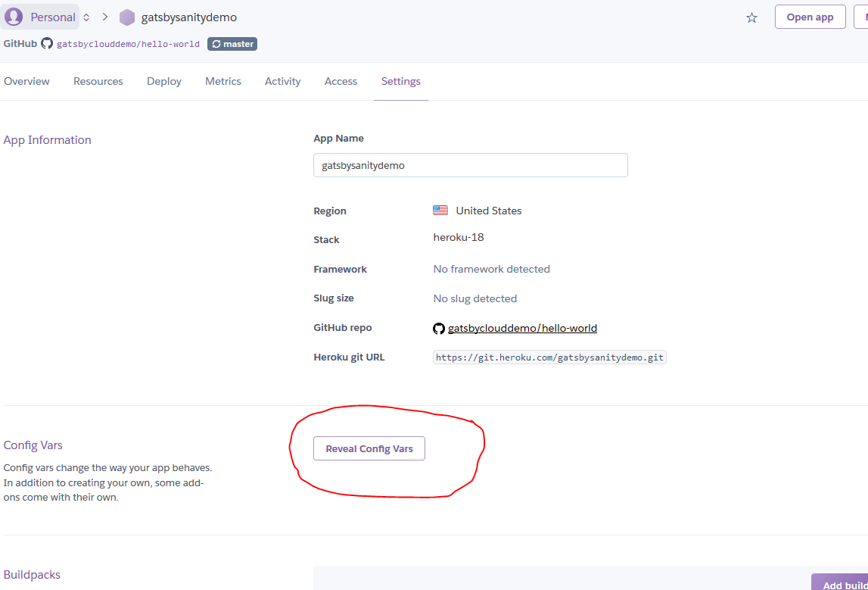Click the master branch badge

[232, 44]
